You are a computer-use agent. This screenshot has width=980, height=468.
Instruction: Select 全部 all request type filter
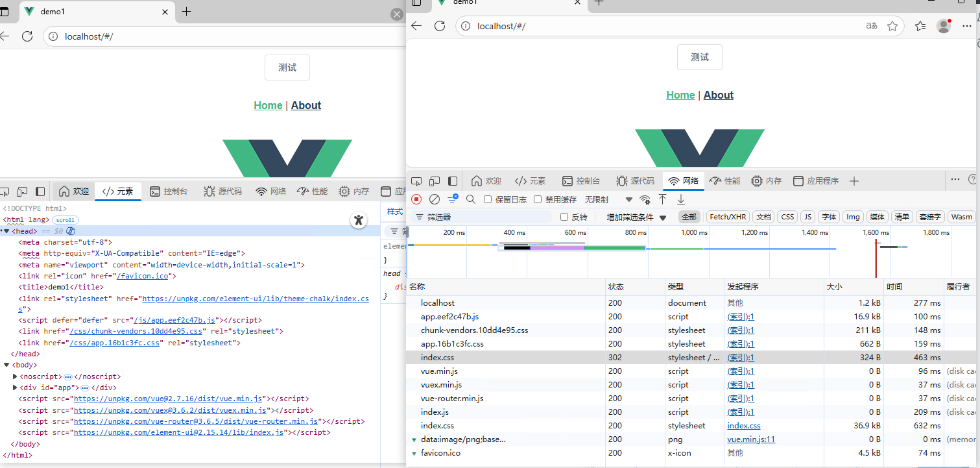click(x=689, y=217)
